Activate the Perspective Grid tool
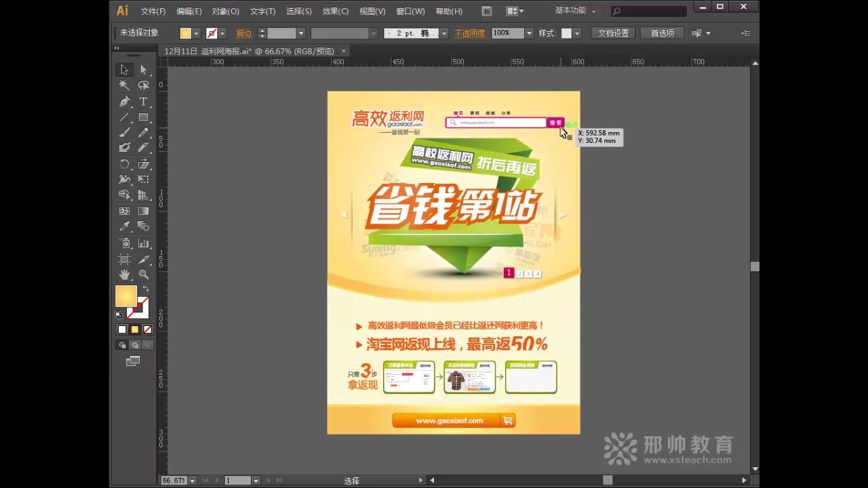868x488 pixels. (x=144, y=195)
